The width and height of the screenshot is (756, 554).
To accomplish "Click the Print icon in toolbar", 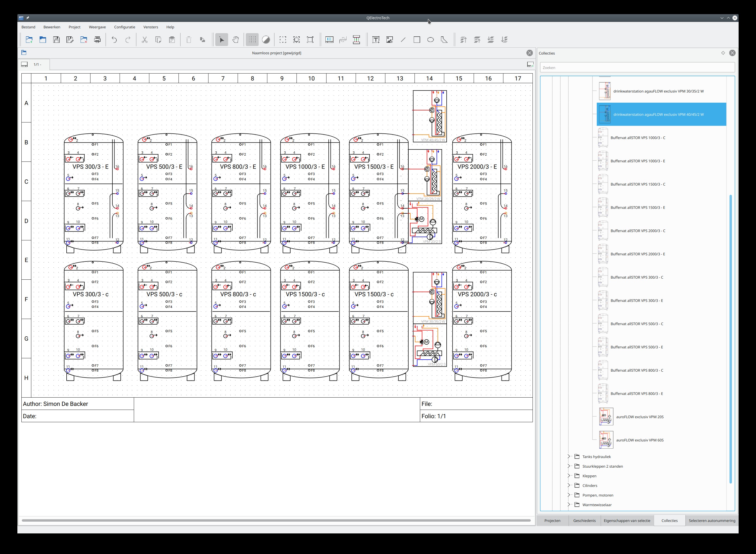I will click(x=97, y=40).
